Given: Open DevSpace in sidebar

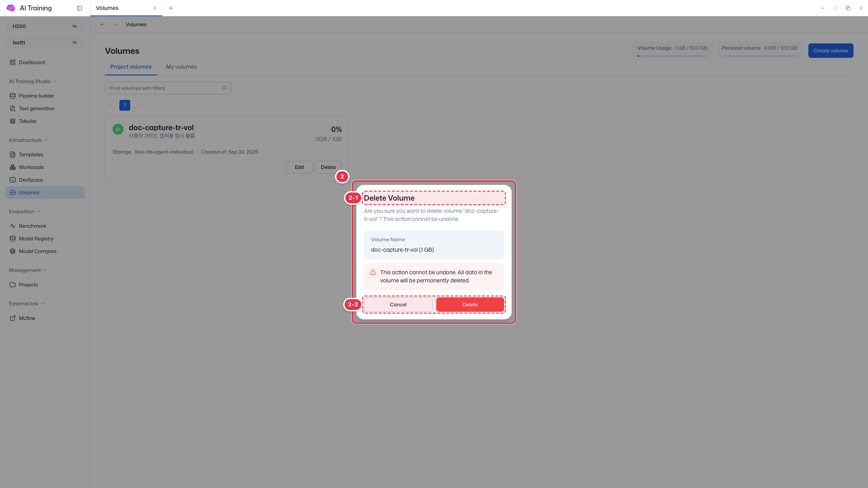Looking at the screenshot, I should 45,180.
